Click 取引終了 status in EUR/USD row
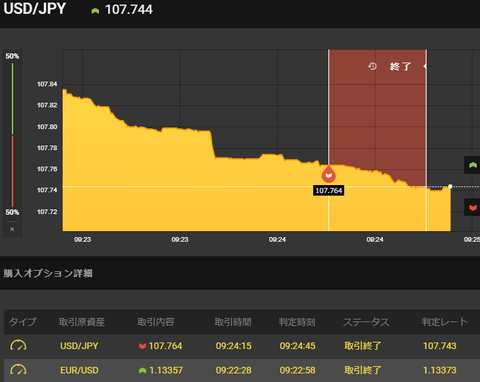 point(362,370)
